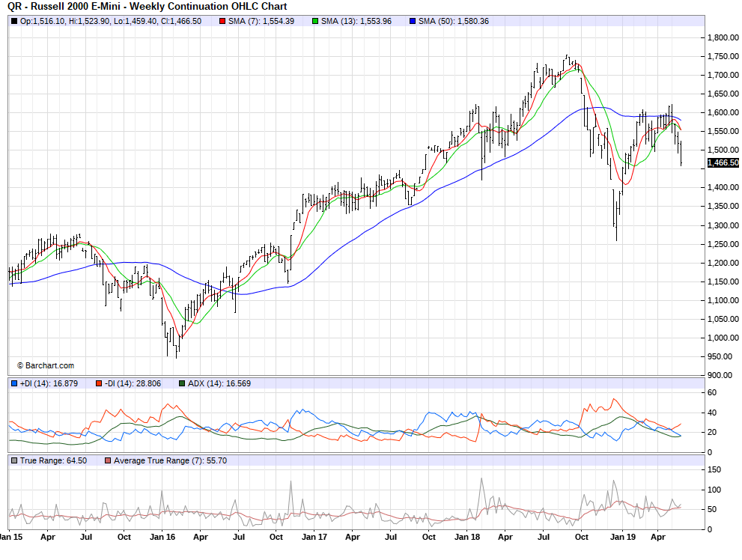This screenshot has height=560, width=742.
Task: Click the SMA (50): 1,580.36 legend text
Action: (x=455, y=21)
